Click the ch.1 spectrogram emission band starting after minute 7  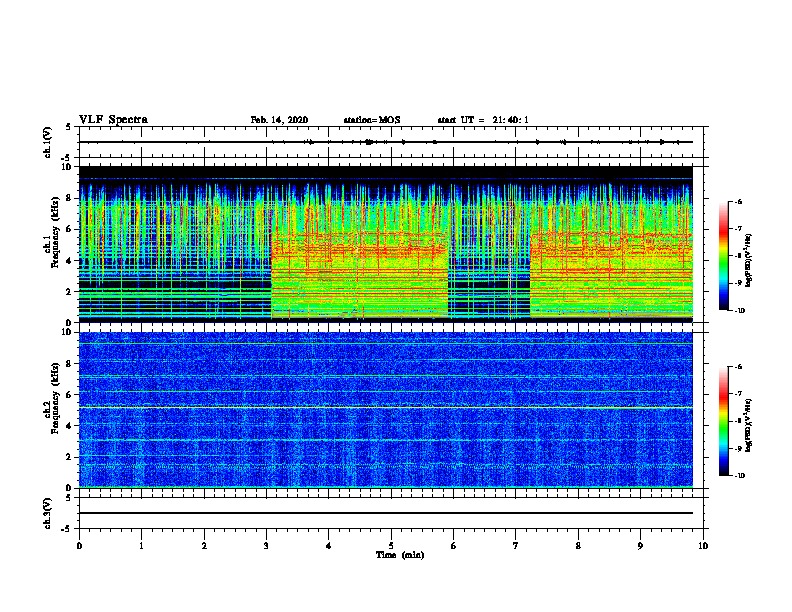point(611,275)
